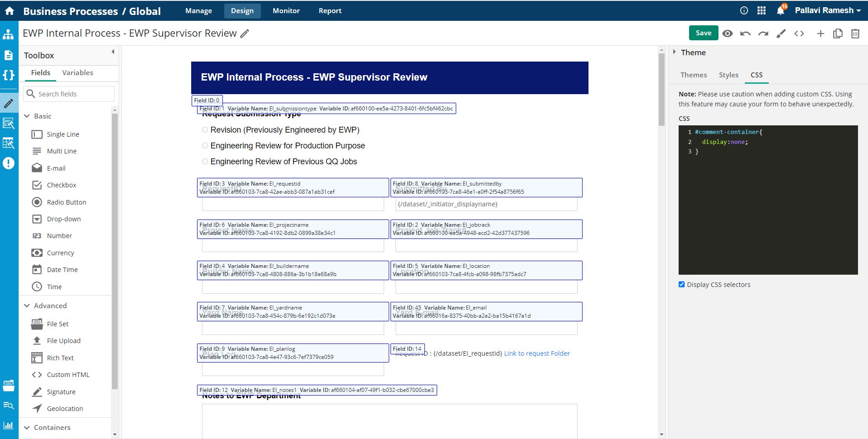
Task: Click the pencil to edit form title
Action: 245,33
